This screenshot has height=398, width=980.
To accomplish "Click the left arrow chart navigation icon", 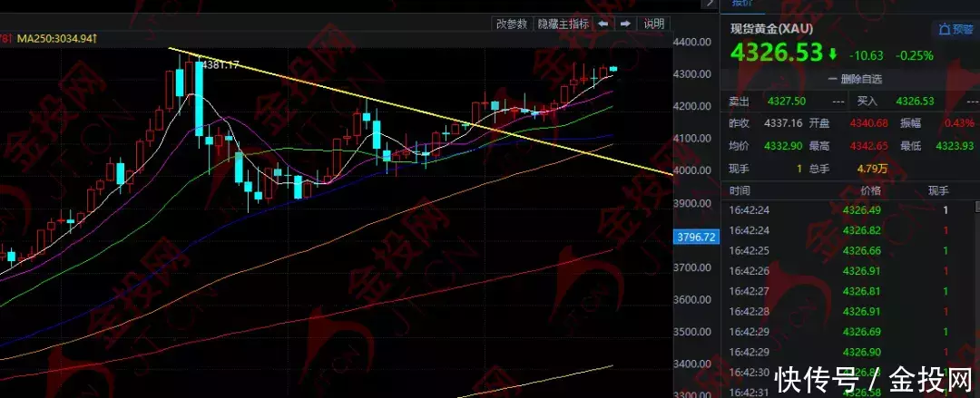I will click(603, 24).
